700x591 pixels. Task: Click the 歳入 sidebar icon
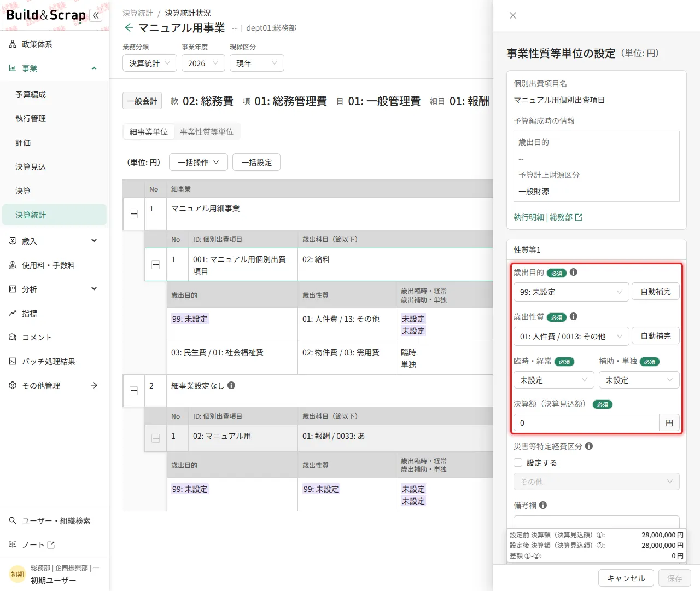pyautogui.click(x=13, y=241)
